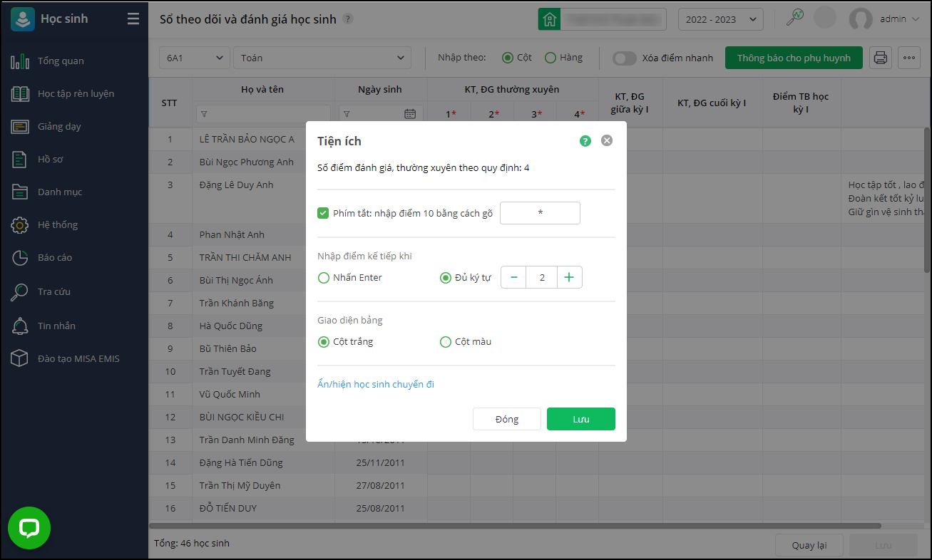Viewport: 932px width, 560px height.
Task: Increase character count with plus button
Action: click(x=569, y=277)
